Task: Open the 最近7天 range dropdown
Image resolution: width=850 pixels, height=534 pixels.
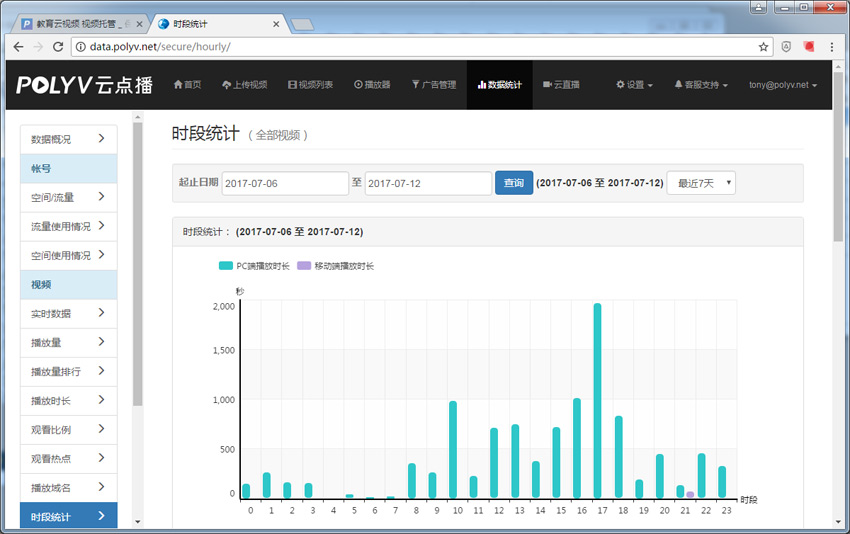Action: click(701, 183)
